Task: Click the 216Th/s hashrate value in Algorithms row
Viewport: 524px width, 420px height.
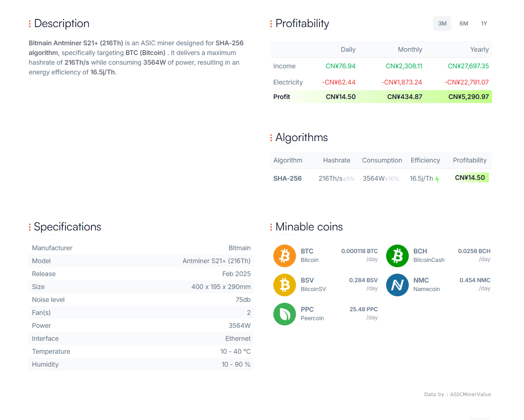Action: tap(330, 178)
